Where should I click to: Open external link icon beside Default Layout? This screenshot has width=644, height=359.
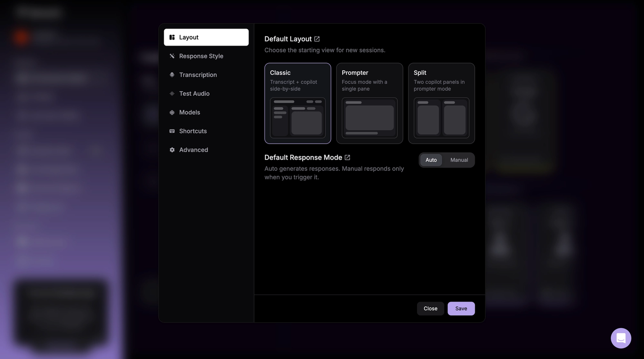pyautogui.click(x=317, y=39)
